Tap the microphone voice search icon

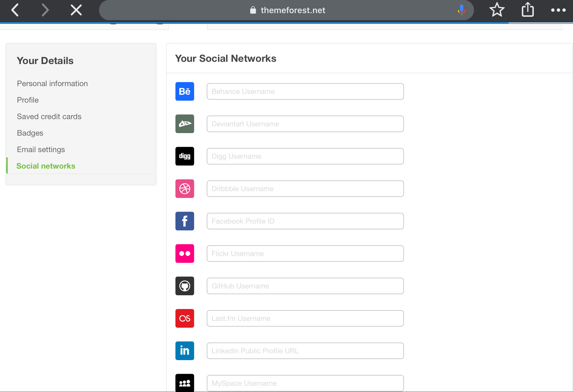click(x=461, y=10)
